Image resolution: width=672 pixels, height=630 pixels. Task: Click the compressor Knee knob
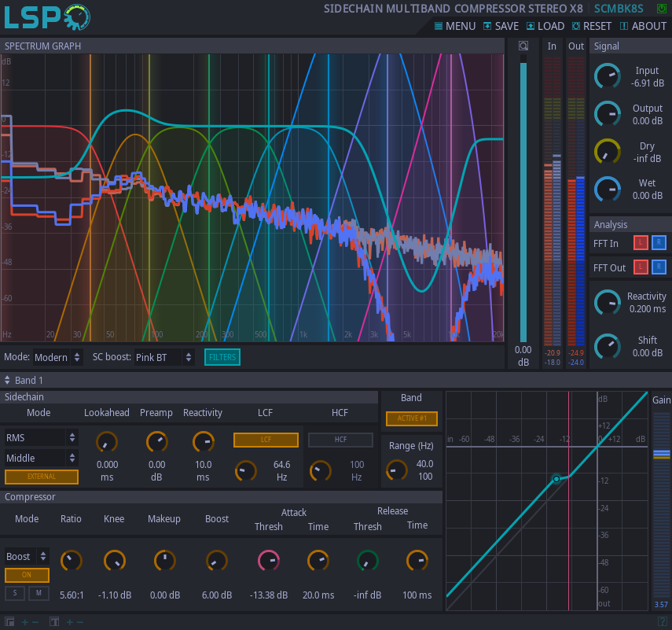tap(115, 561)
